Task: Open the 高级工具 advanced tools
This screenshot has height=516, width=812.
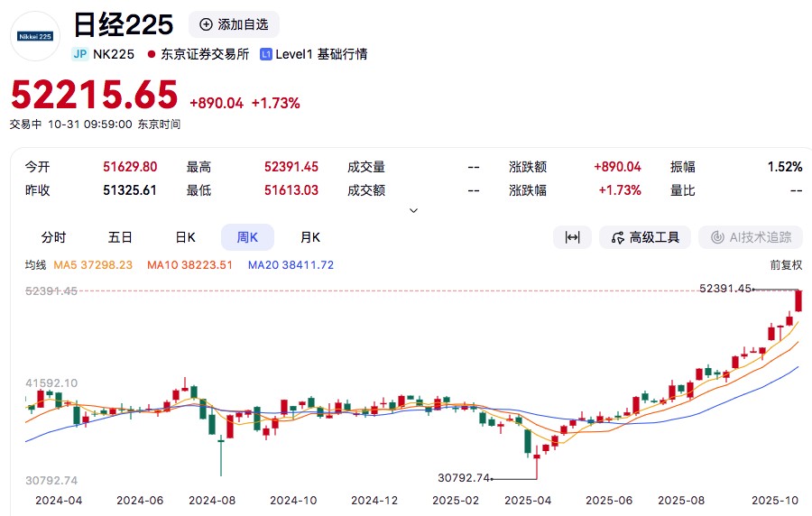Action: pos(645,237)
